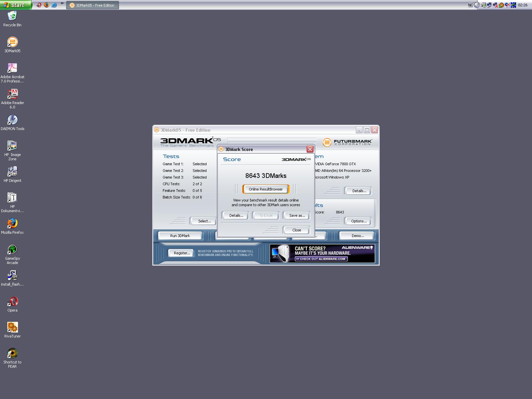Click the 3DMark05 window title bar icon

click(157, 130)
